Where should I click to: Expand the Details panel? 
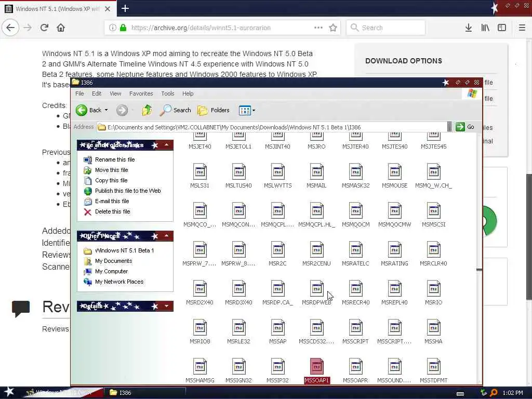(x=167, y=306)
